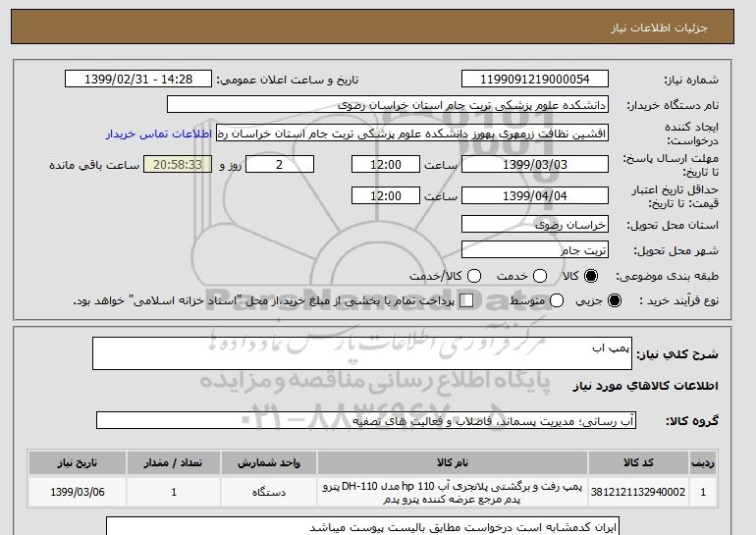The width and height of the screenshot is (756, 535).
Task: Click the delivery province field خراسان رضوی
Action: pyautogui.click(x=535, y=225)
